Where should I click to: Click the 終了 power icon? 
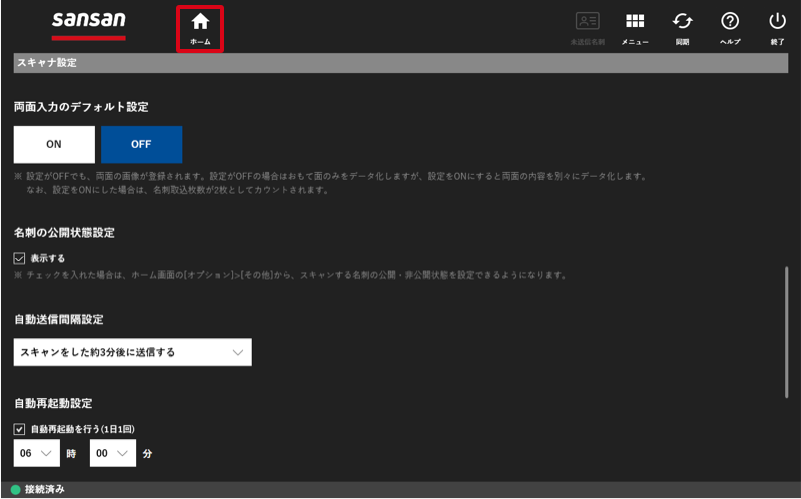pyautogui.click(x=778, y=21)
